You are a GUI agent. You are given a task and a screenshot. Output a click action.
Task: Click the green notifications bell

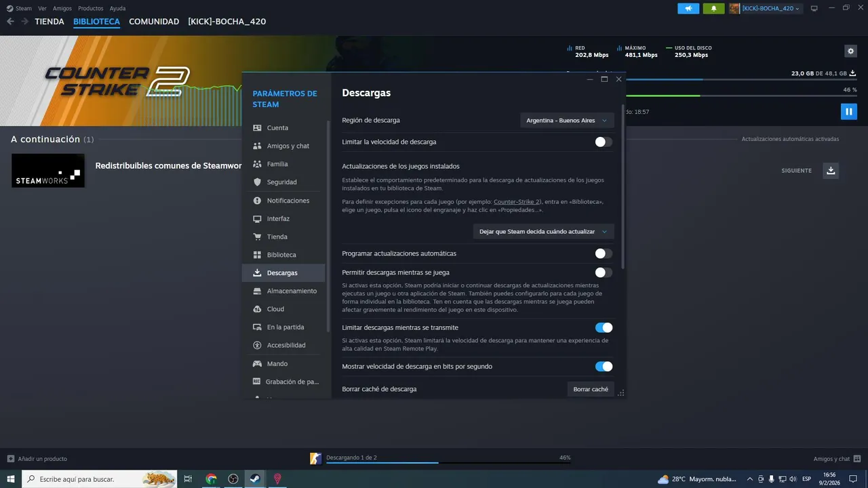(x=713, y=8)
